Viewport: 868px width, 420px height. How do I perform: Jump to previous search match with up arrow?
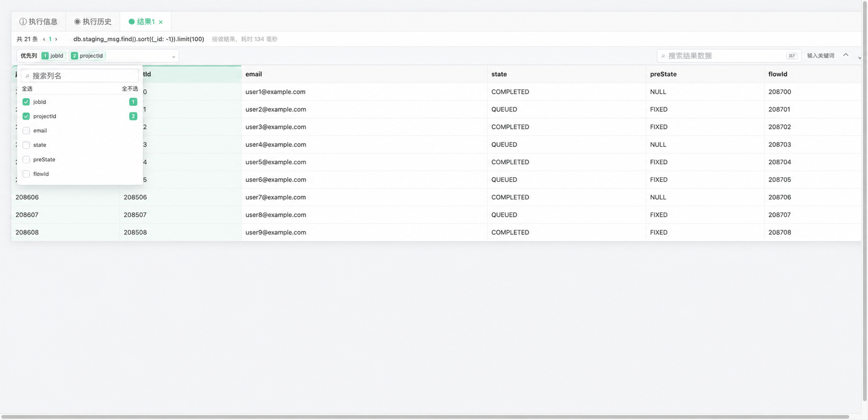(845, 55)
